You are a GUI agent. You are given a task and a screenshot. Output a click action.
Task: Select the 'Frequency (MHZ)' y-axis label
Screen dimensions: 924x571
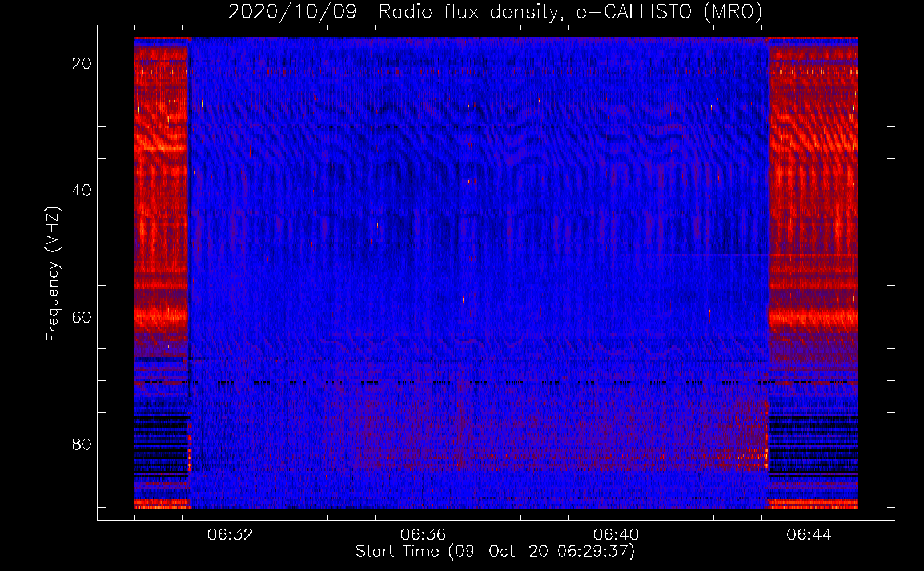point(53,274)
